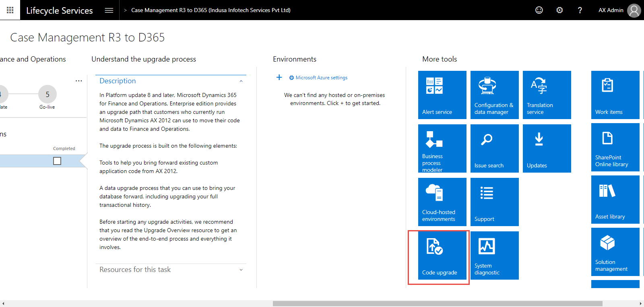Tick the Completed checkbox
The height and width of the screenshot is (307, 644).
coord(57,161)
